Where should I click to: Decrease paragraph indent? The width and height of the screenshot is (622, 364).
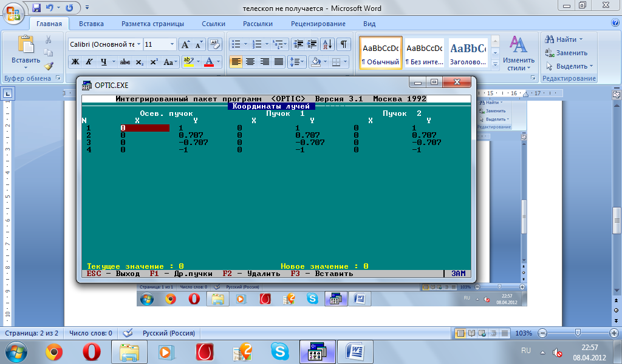[x=298, y=44]
